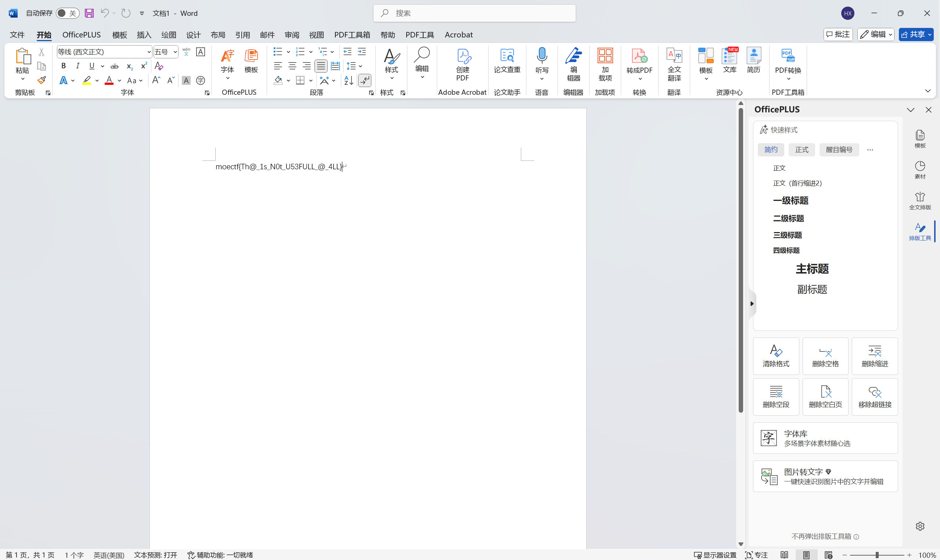This screenshot has width=940, height=560.
Task: Click 图片转文字 card
Action: click(x=825, y=476)
